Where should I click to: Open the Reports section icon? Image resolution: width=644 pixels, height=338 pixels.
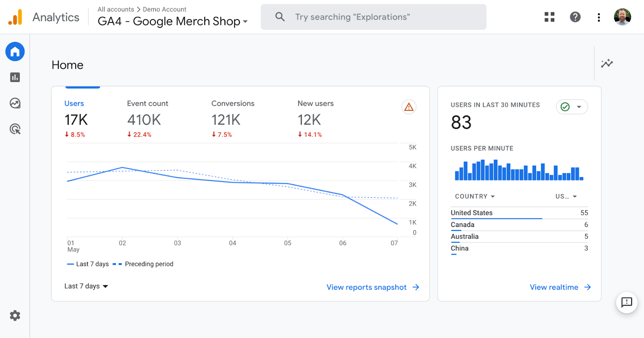(x=15, y=77)
